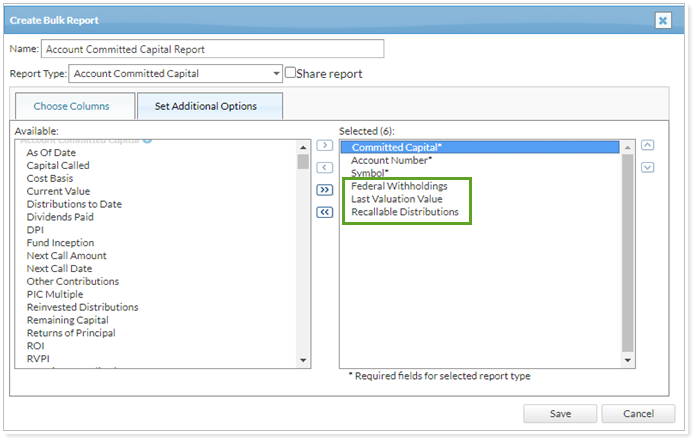Open the Report Type dropdown
The width and height of the screenshot is (697, 443).
point(276,73)
